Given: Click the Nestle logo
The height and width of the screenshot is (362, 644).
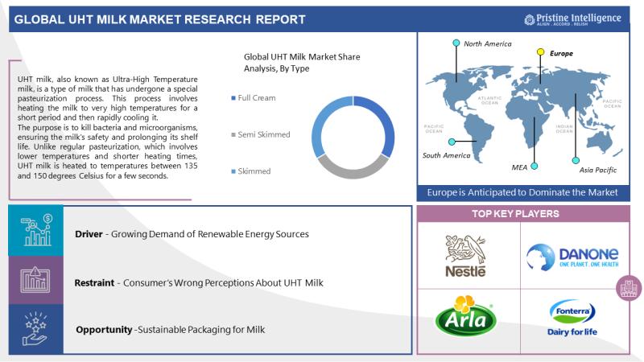Looking at the screenshot, I should pos(465,256).
